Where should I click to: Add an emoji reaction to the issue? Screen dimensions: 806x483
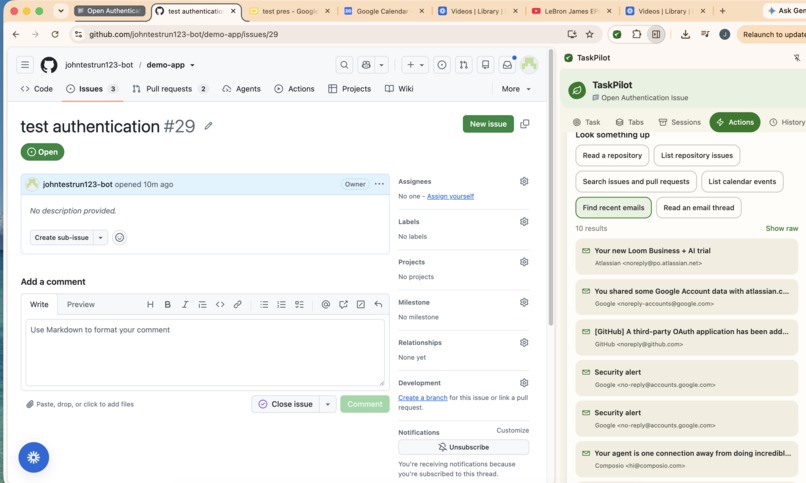[119, 237]
